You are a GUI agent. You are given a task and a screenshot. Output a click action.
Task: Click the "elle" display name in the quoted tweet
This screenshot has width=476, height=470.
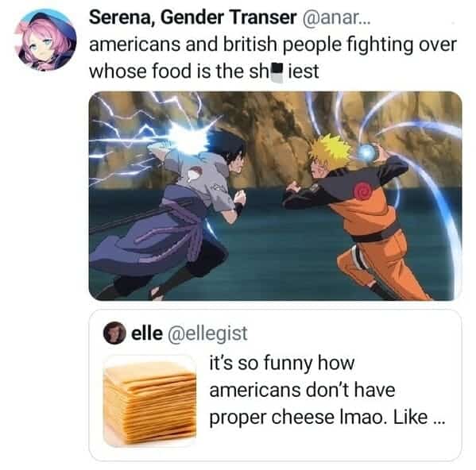click(147, 333)
